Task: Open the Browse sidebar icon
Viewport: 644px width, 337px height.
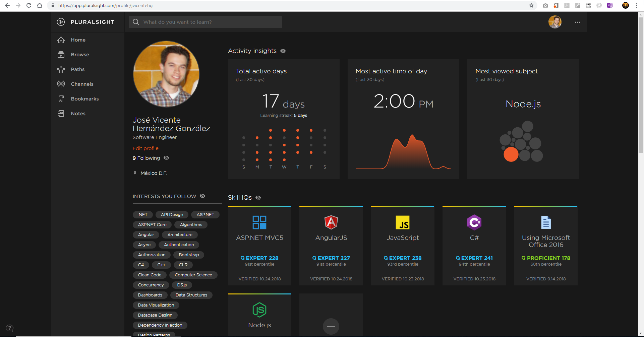Action: [x=61, y=55]
